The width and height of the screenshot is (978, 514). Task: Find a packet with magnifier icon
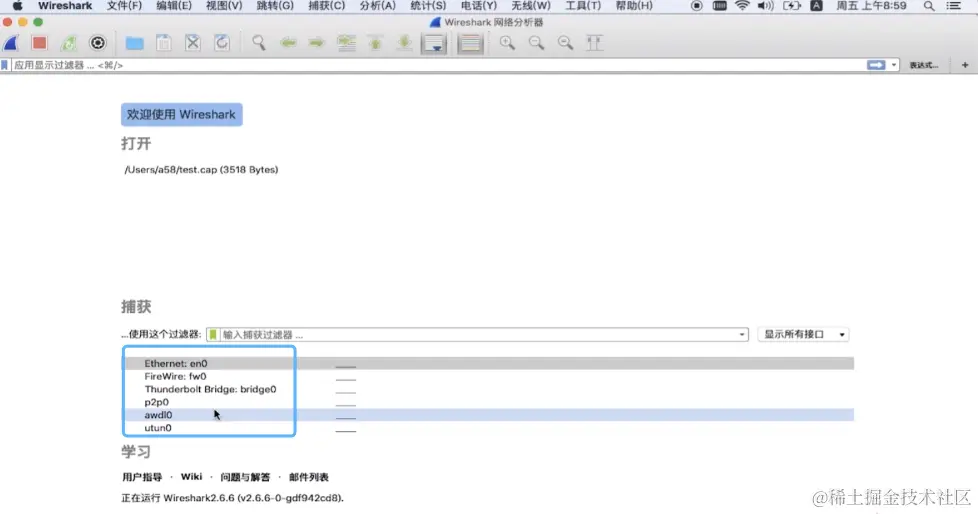258,43
